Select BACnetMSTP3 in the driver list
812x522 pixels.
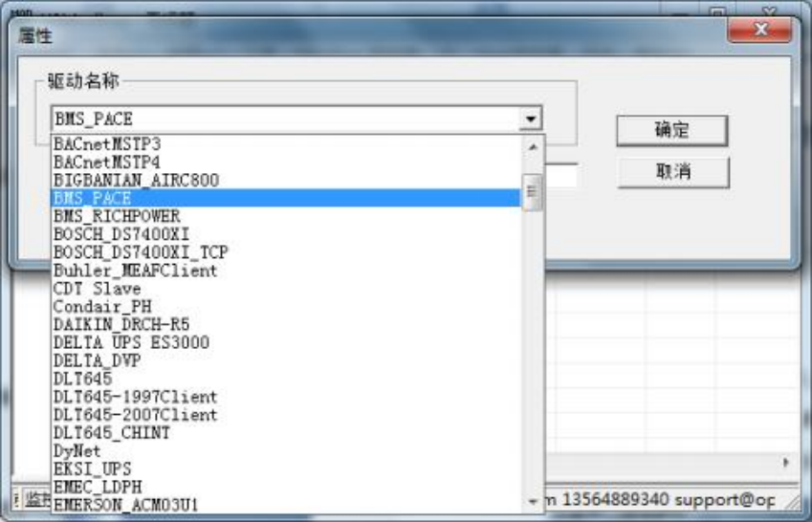(x=286, y=143)
